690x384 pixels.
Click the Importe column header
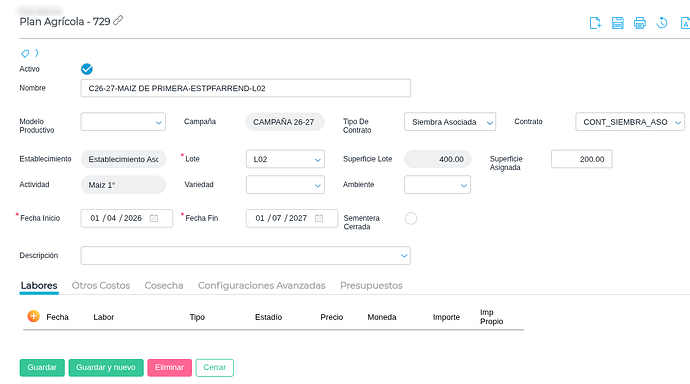click(x=446, y=317)
